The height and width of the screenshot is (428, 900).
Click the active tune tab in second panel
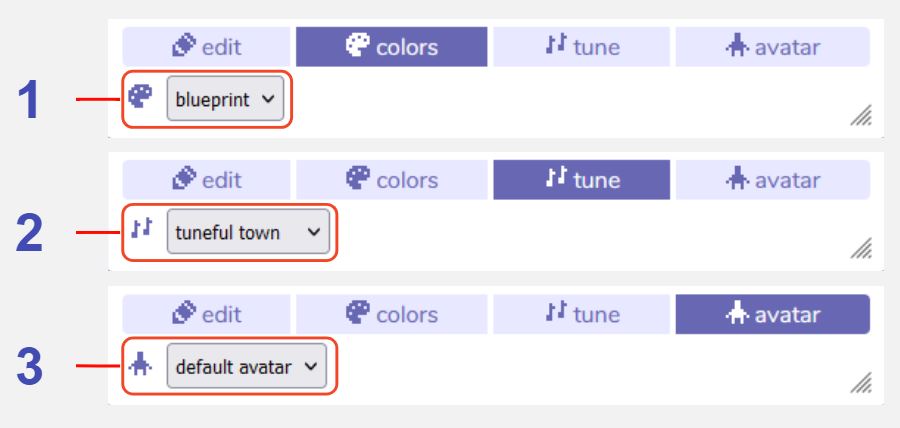[x=581, y=180]
